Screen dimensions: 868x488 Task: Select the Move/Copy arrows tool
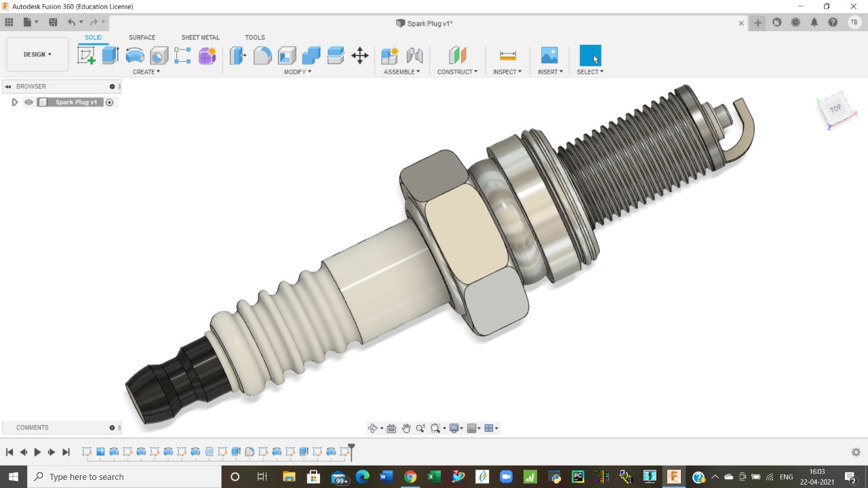pyautogui.click(x=360, y=56)
